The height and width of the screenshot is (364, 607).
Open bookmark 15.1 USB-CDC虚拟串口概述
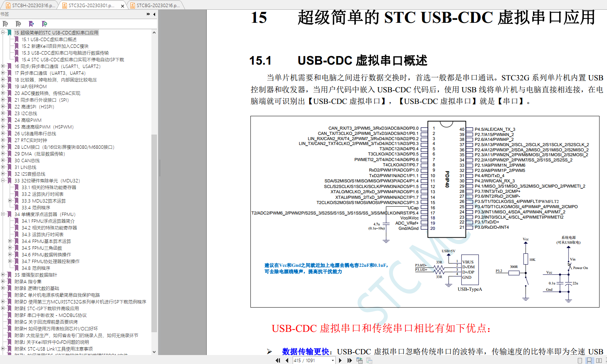tap(49, 40)
